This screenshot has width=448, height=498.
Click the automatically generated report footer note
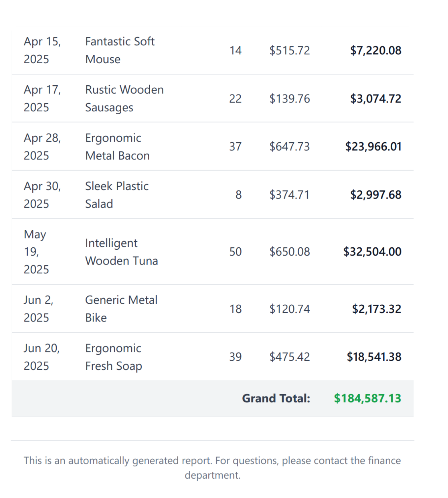pos(212,468)
